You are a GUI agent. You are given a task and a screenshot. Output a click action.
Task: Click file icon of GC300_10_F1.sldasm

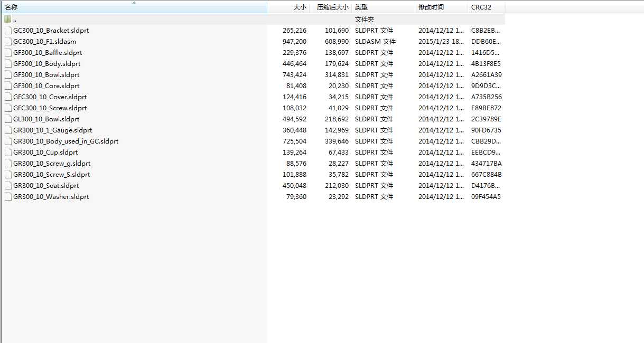8,41
